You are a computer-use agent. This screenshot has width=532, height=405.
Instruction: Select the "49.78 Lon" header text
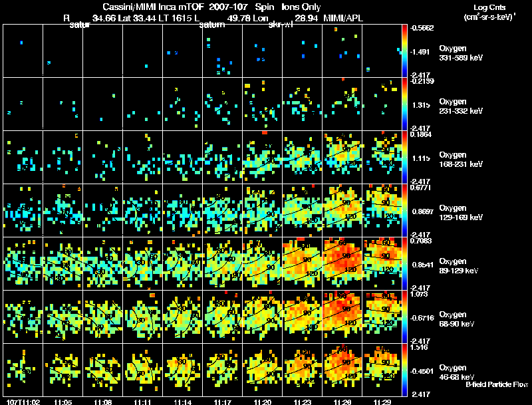(x=247, y=18)
